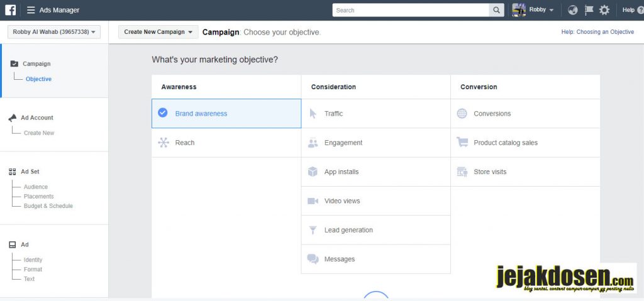644x301 pixels.
Task: Choose the Conversions objective
Action: coord(525,114)
